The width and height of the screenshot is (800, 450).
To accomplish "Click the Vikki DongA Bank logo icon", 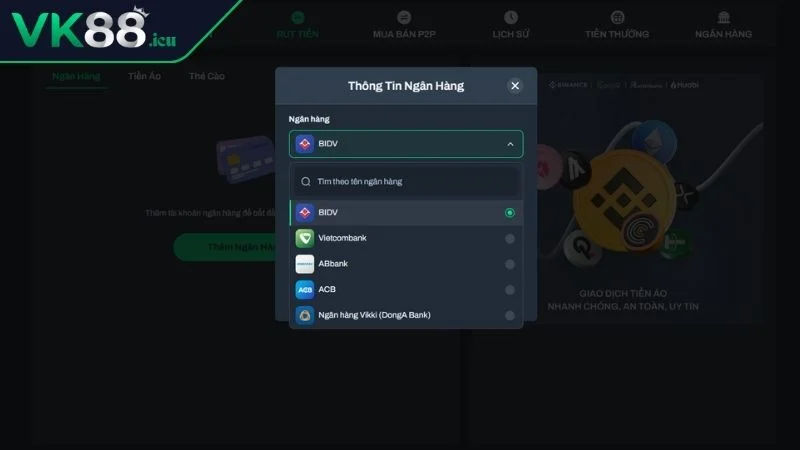I will (305, 315).
